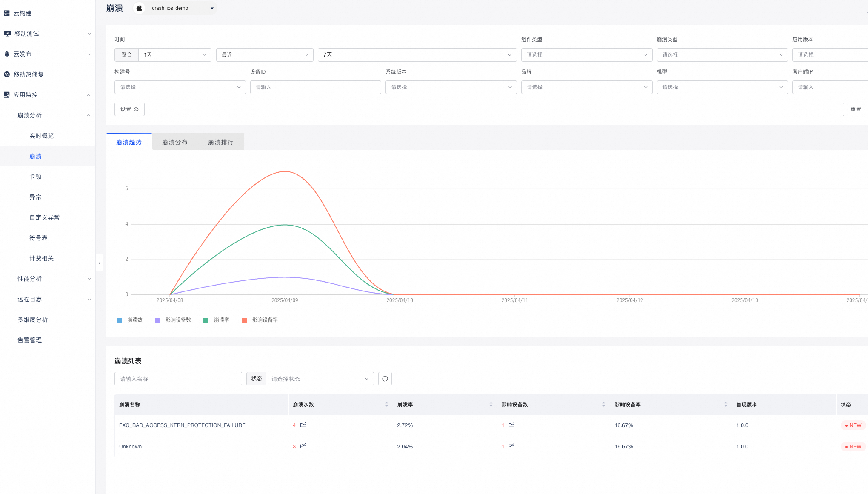
Task: Expand the 远程日志 submenu chevron
Action: click(x=89, y=299)
